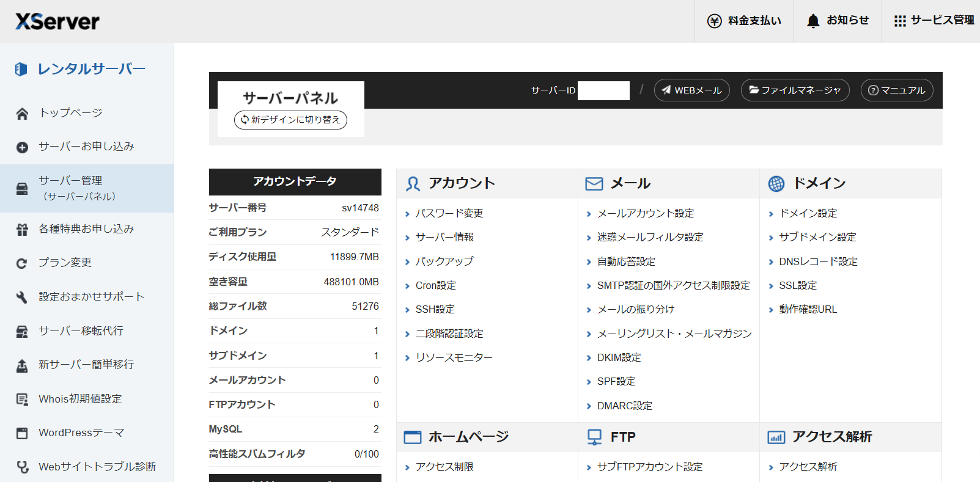The width and height of the screenshot is (980, 482).
Task: Open 二段階認証設定 link
Action: (x=449, y=334)
